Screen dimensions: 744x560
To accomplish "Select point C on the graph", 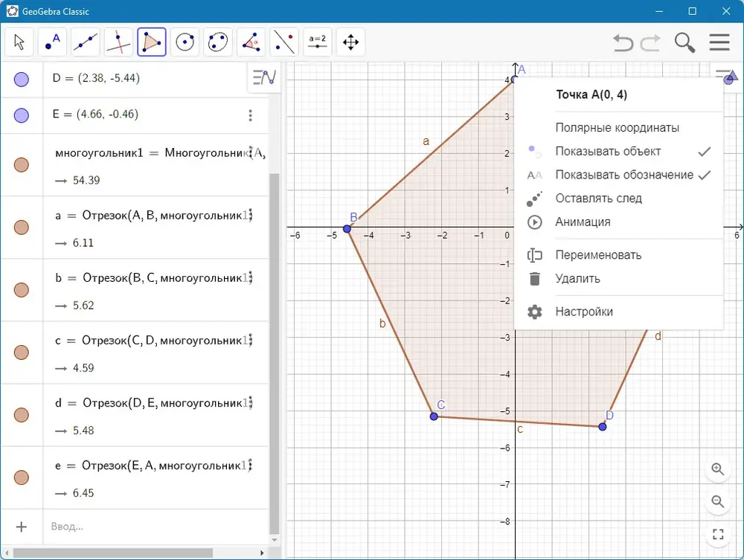I will (x=434, y=416).
